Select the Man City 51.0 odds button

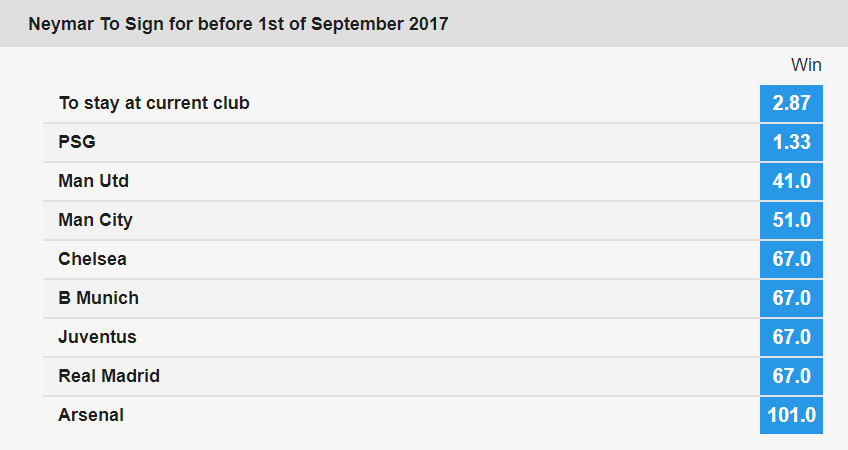click(791, 220)
